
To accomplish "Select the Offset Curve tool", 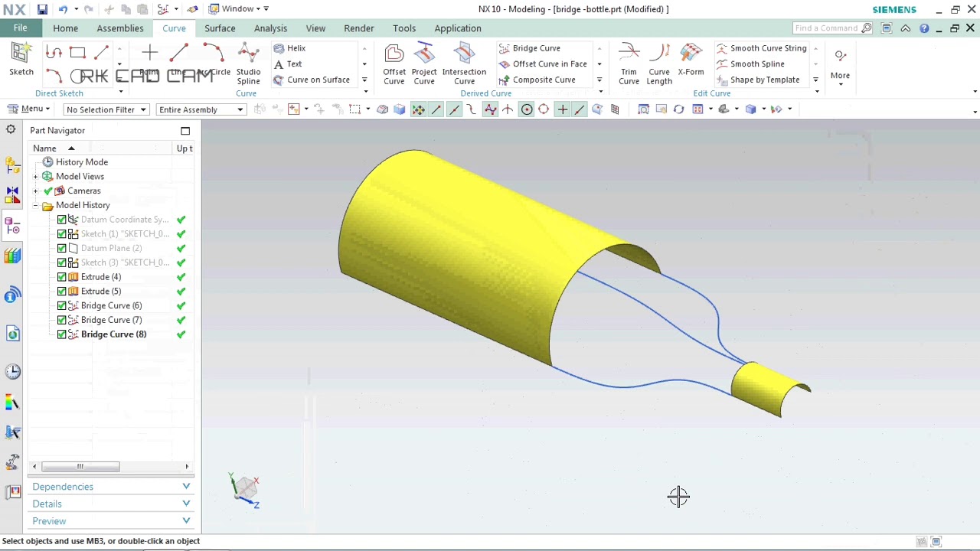I will click(x=394, y=64).
